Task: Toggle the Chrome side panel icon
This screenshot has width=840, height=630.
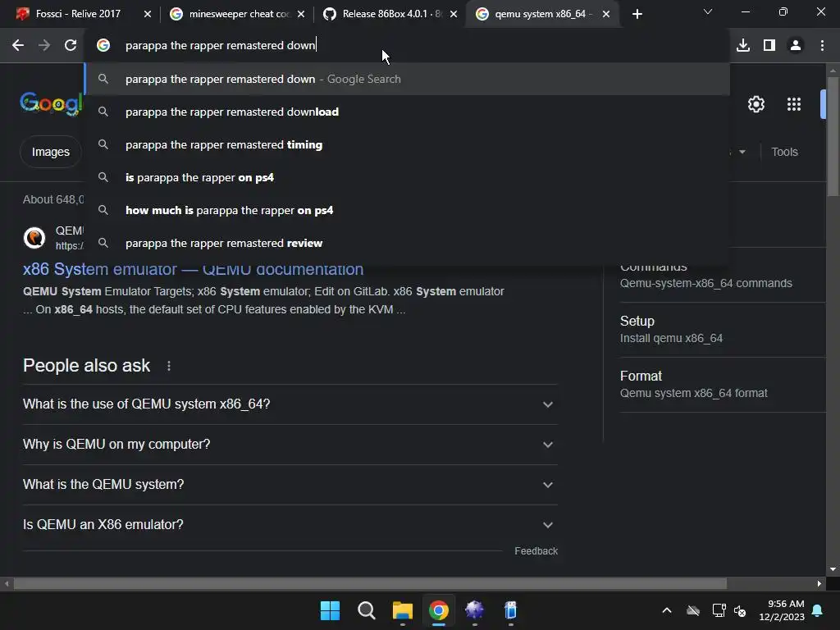Action: point(769,46)
